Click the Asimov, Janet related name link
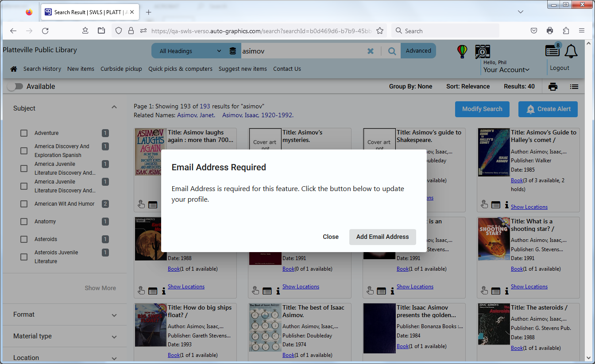The height and width of the screenshot is (364, 595). point(196,115)
